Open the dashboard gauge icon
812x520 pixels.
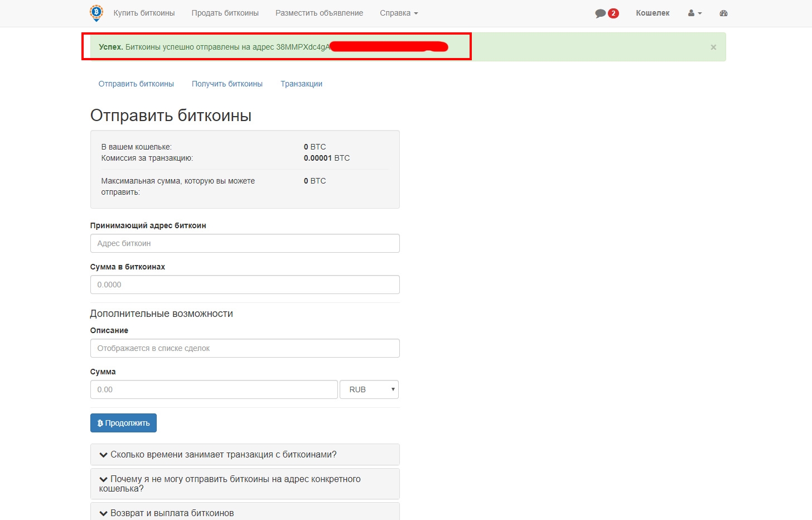723,13
